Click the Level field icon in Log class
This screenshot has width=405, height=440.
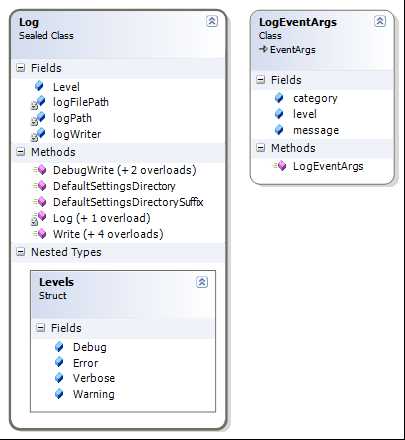39,86
